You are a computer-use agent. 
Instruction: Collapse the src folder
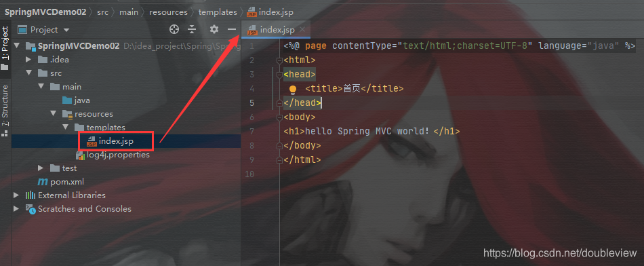[28, 73]
